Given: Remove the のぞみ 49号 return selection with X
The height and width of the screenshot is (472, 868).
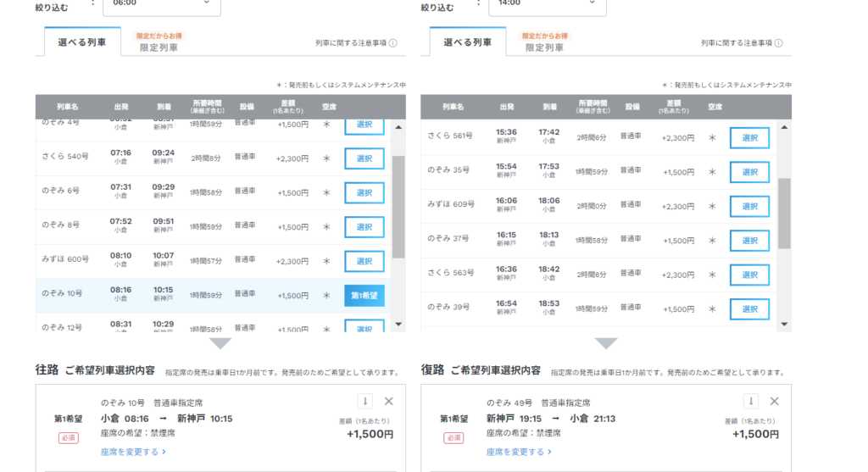Looking at the screenshot, I should [x=774, y=402].
